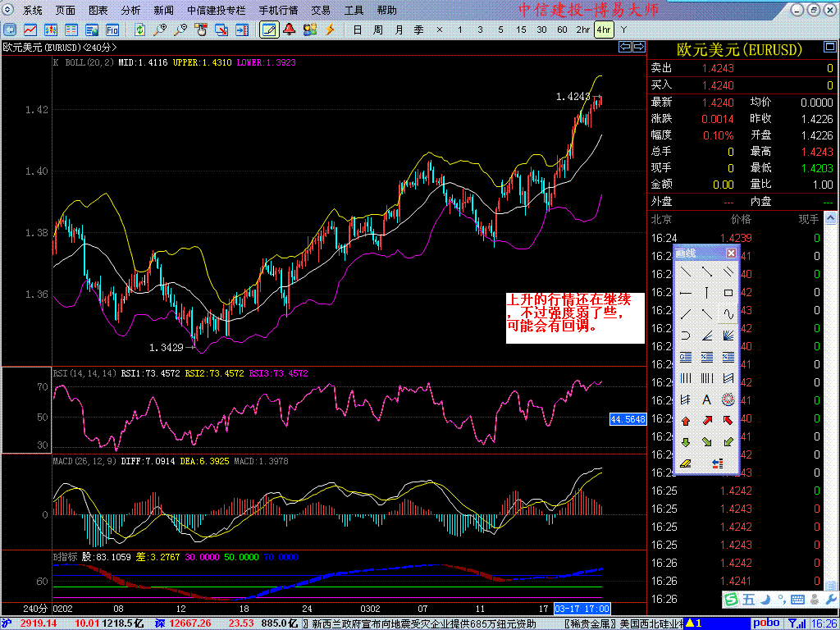
Task: Close the 画线 drawing palette
Action: pyautogui.click(x=731, y=253)
